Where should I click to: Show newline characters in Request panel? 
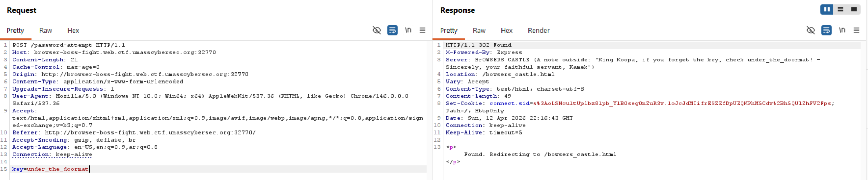pyautogui.click(x=408, y=31)
